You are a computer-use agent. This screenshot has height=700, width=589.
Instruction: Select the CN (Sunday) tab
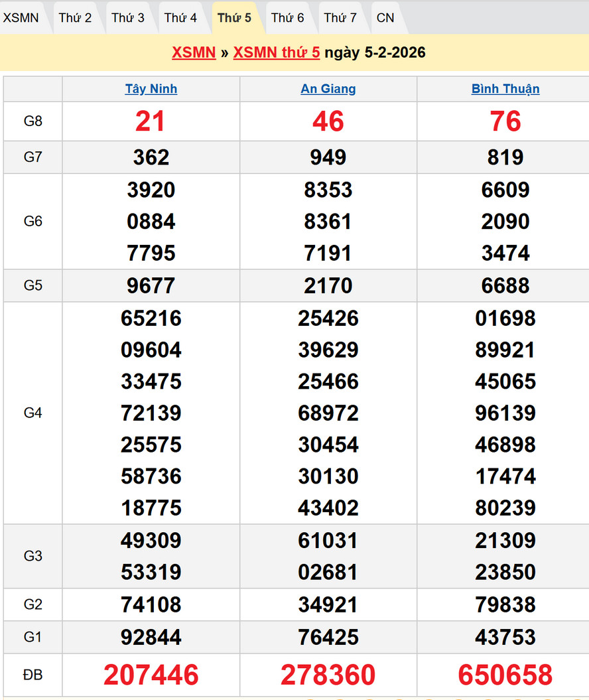385,18
